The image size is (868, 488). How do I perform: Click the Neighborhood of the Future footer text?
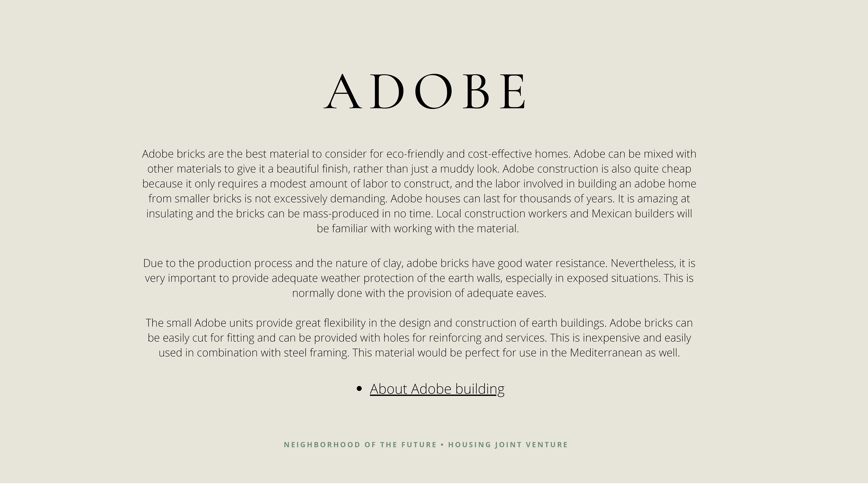point(360,445)
